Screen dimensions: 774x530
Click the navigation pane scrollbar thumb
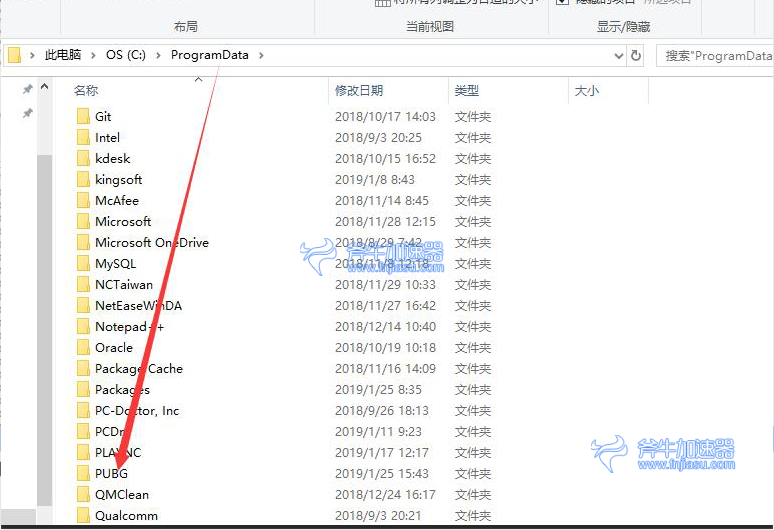coord(44,330)
